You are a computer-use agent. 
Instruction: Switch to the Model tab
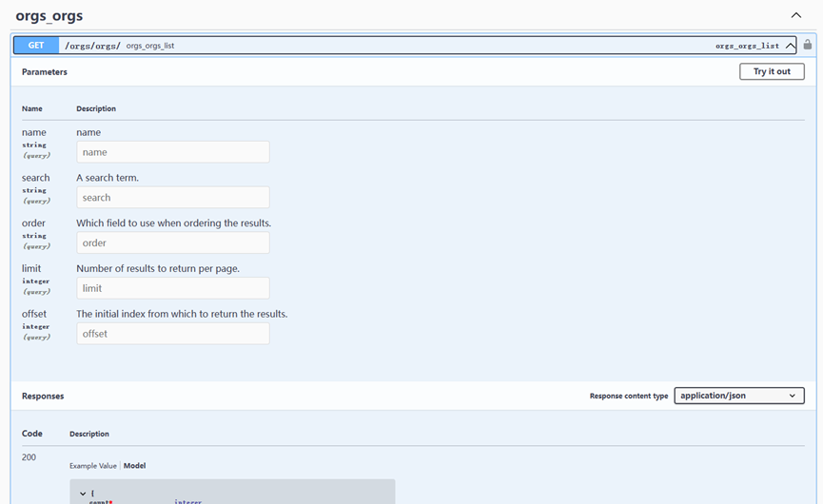134,466
